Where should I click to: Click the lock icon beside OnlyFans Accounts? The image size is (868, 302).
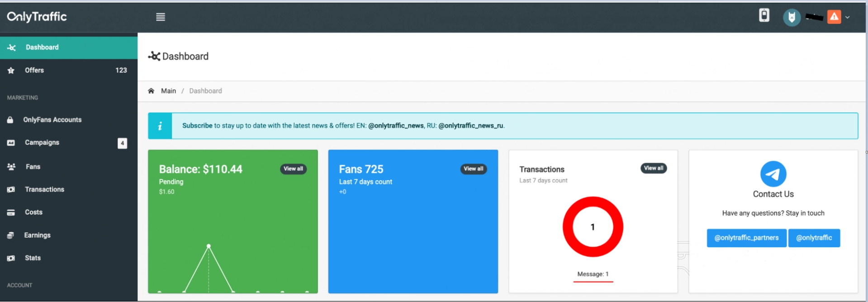[10, 120]
